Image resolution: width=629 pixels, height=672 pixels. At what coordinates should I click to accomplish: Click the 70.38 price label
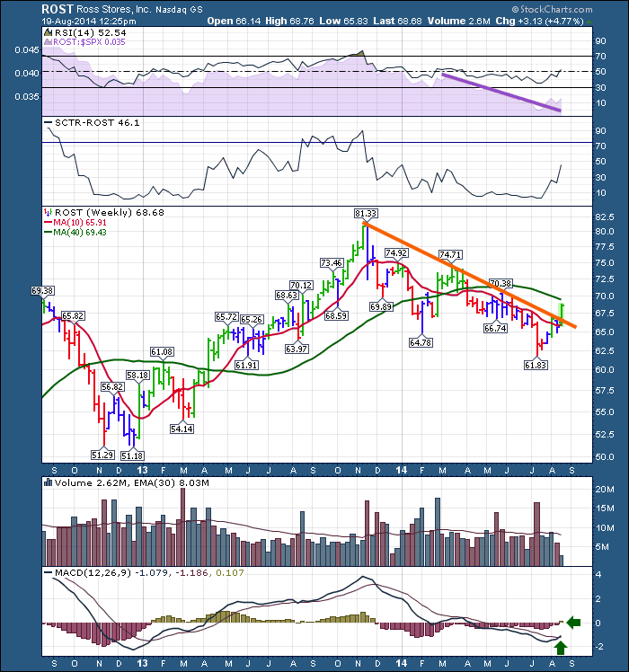[501, 283]
